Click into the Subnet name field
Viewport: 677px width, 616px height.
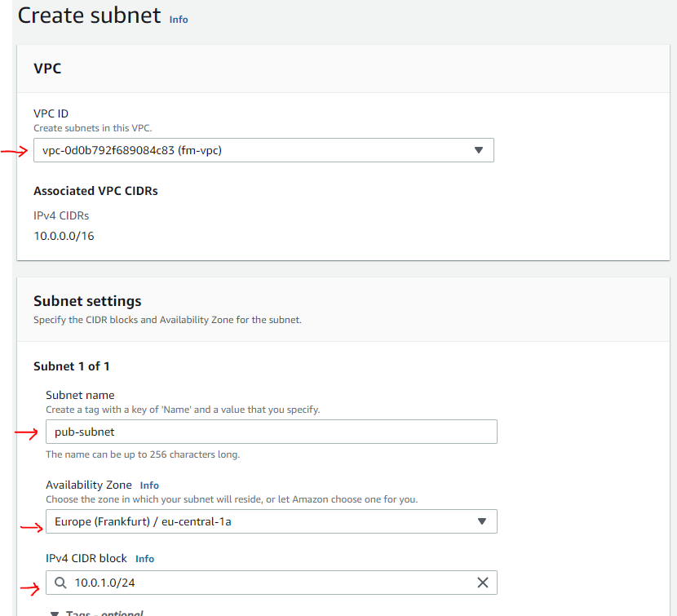[x=271, y=432]
